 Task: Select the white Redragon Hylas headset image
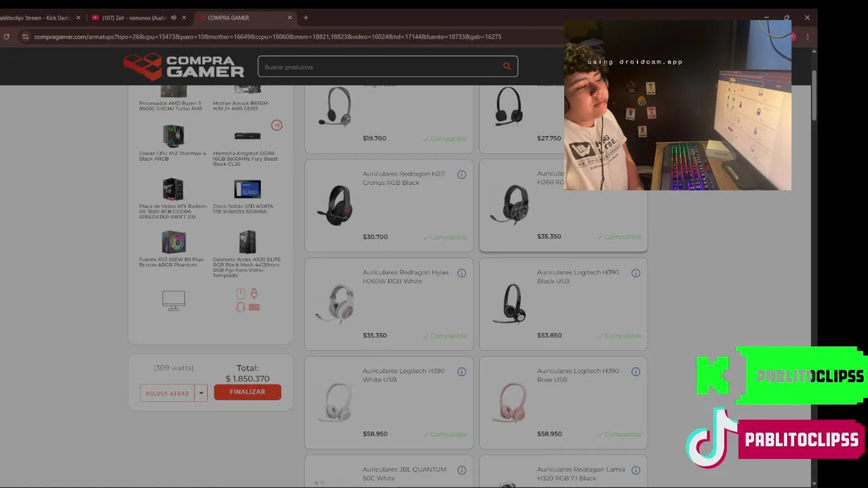335,303
